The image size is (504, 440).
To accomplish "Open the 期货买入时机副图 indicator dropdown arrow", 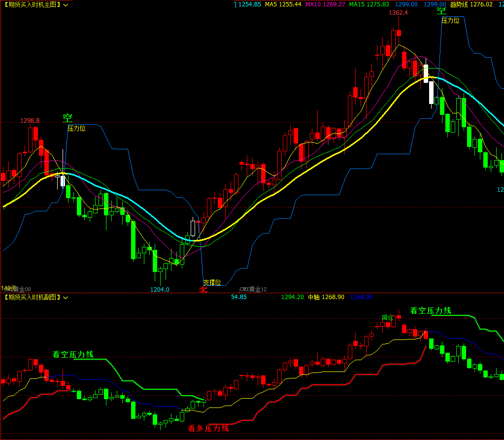I will pyautogui.click(x=66, y=298).
